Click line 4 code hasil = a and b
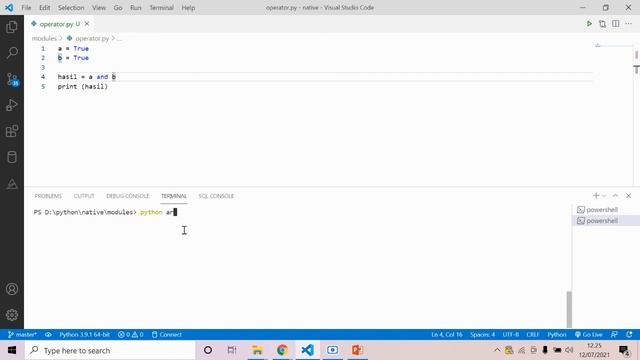This screenshot has width=640, height=360. 87,77
